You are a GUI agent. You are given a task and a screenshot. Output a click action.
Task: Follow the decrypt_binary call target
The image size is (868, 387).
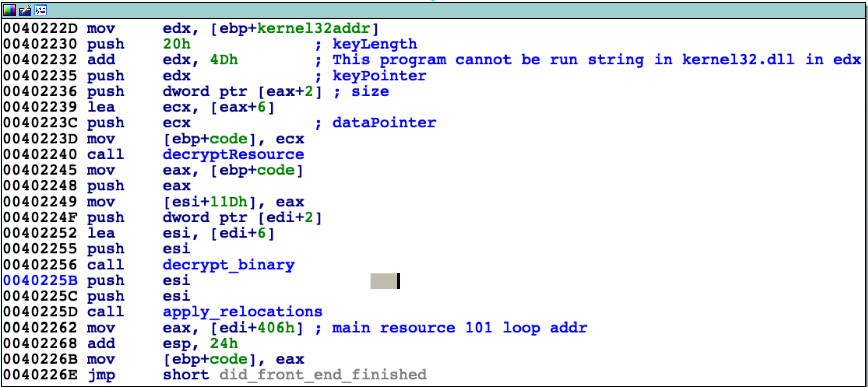point(229,265)
